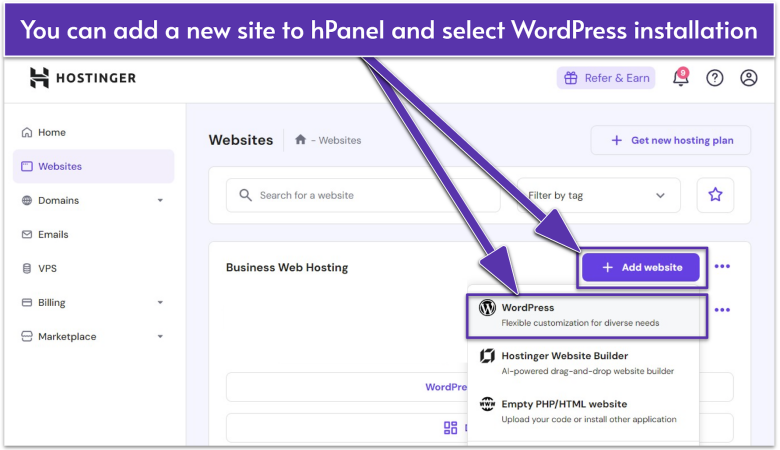Expand the Marketplace submenu arrow

point(160,337)
